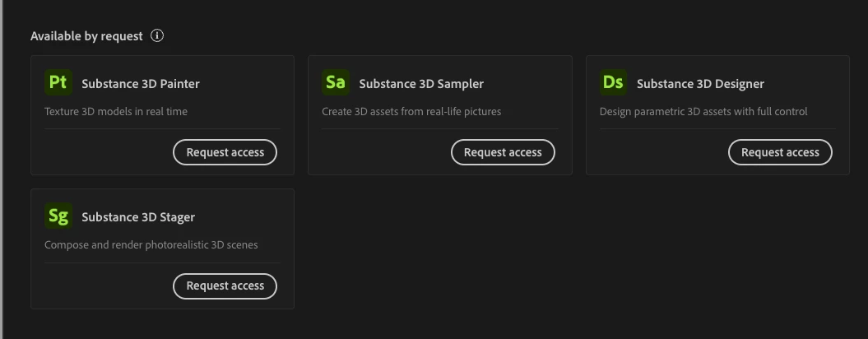The width and height of the screenshot is (868, 339).
Task: Click "Design parametric 3D assets" description text
Action: (x=703, y=111)
